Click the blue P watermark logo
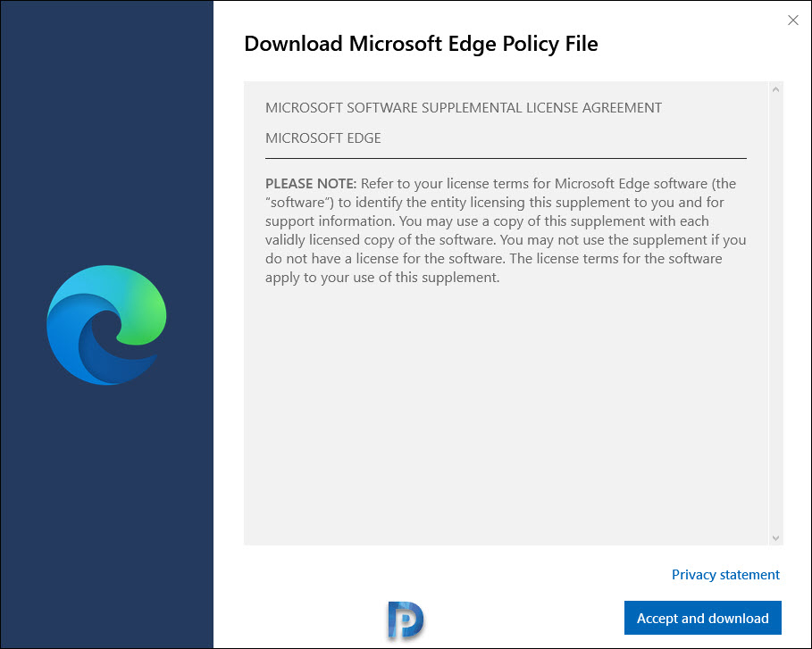The height and width of the screenshot is (649, 812). click(x=406, y=620)
